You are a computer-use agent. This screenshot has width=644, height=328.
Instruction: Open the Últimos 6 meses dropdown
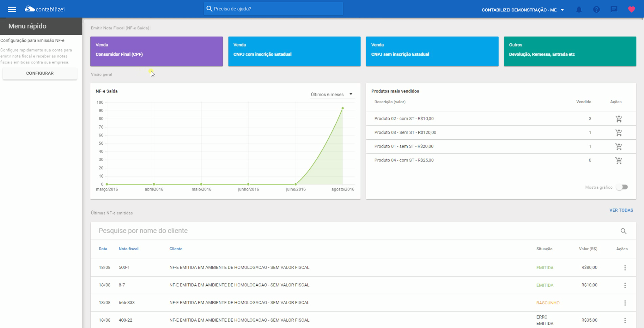pyautogui.click(x=332, y=95)
